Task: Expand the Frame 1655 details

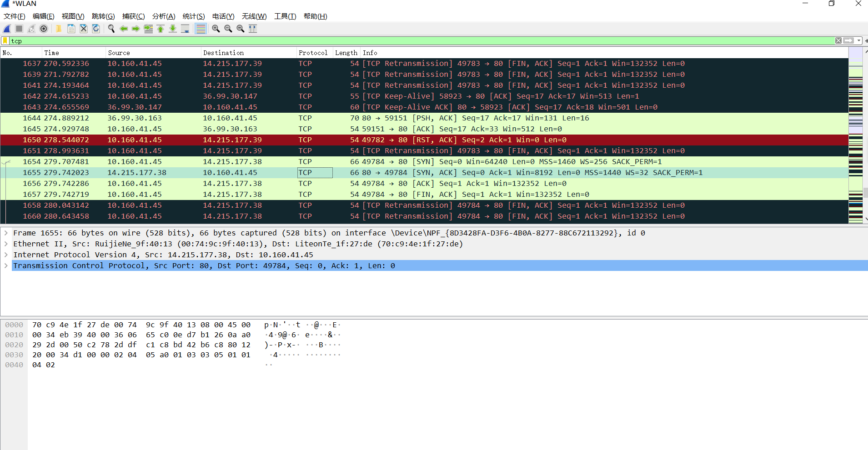Action: pyautogui.click(x=6, y=233)
